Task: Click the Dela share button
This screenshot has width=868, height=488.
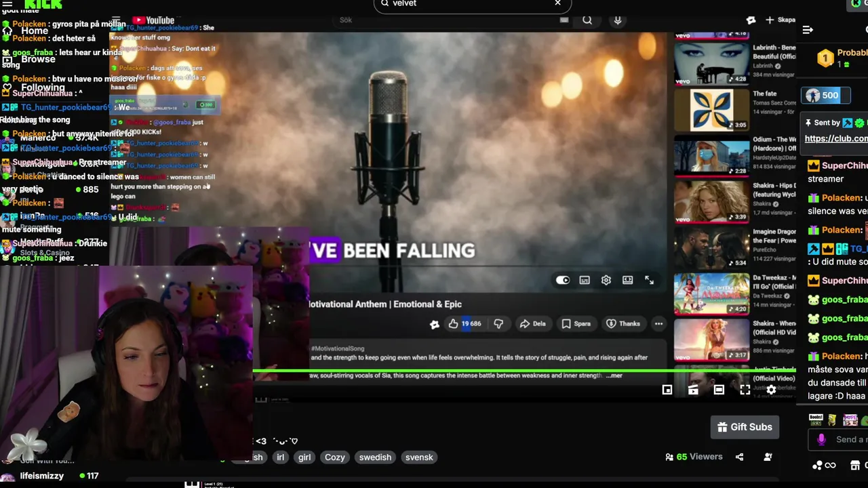Action: point(532,324)
